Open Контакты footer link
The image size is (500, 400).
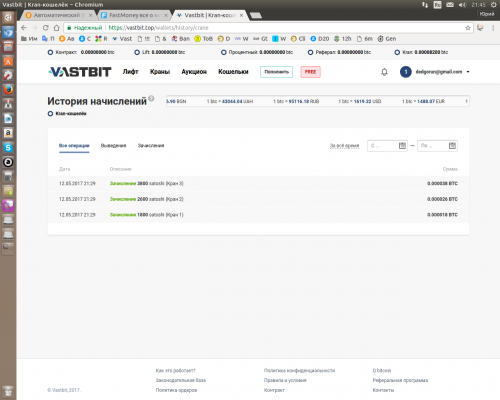tap(383, 390)
